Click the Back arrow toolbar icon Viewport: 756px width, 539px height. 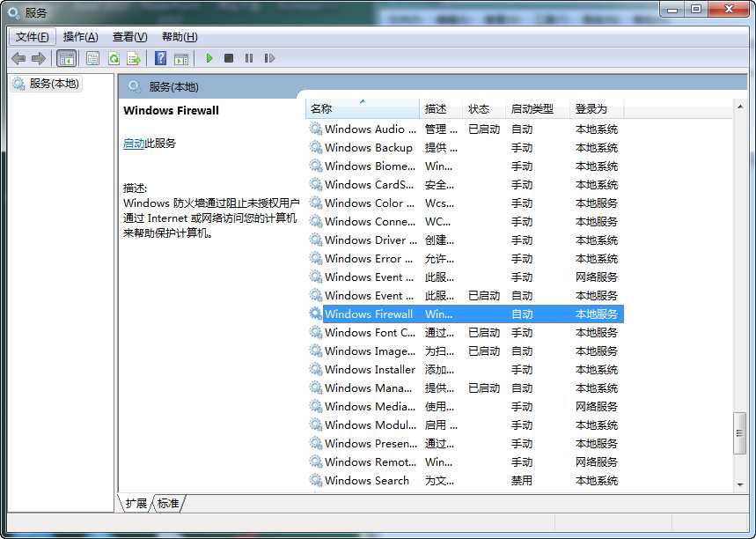(x=18, y=58)
